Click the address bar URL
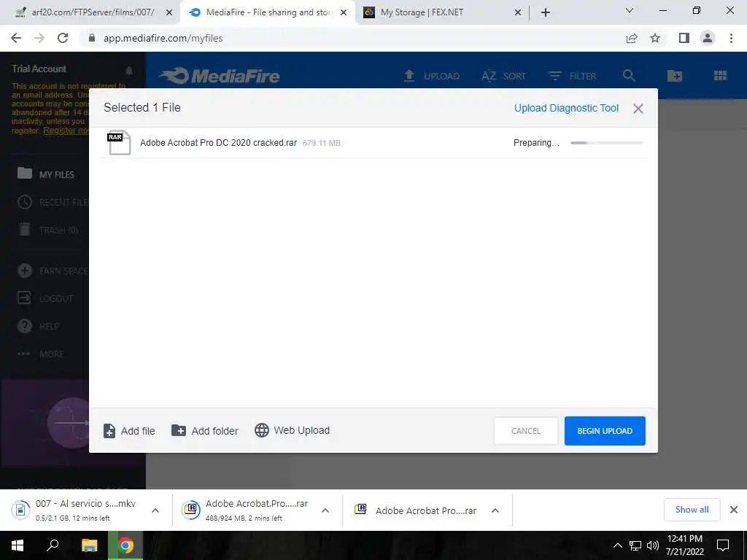Image resolution: width=747 pixels, height=560 pixels. [x=163, y=38]
